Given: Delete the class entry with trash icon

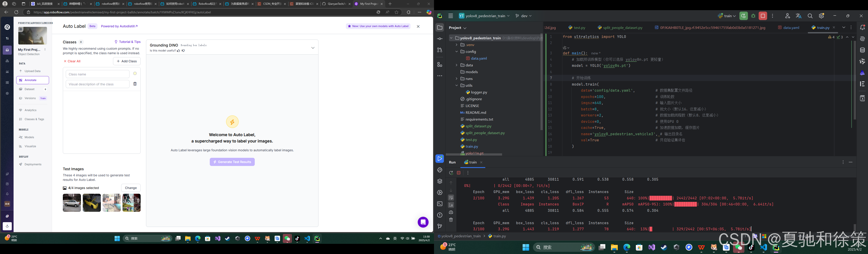Looking at the screenshot, I should [135, 84].
